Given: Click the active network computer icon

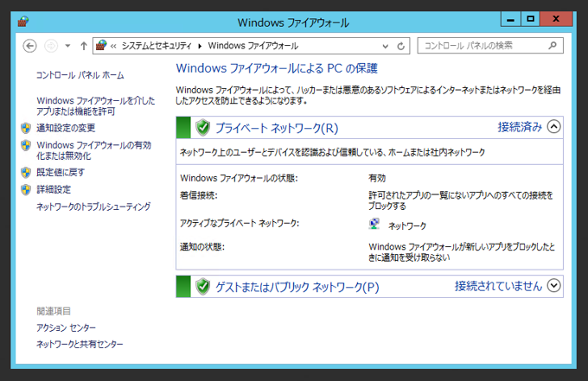Looking at the screenshot, I should 374,224.
